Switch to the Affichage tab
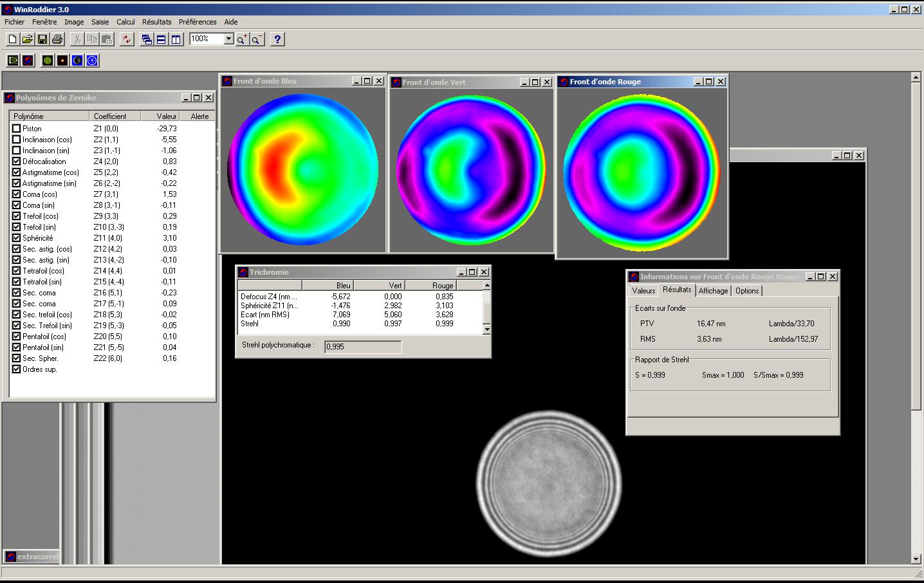This screenshot has width=924, height=583. pos(713,291)
